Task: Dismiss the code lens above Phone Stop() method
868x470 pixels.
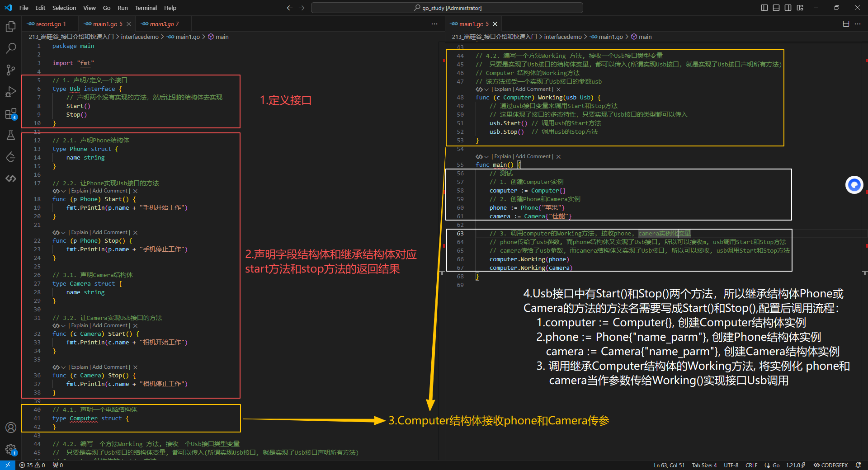Action: pos(135,233)
